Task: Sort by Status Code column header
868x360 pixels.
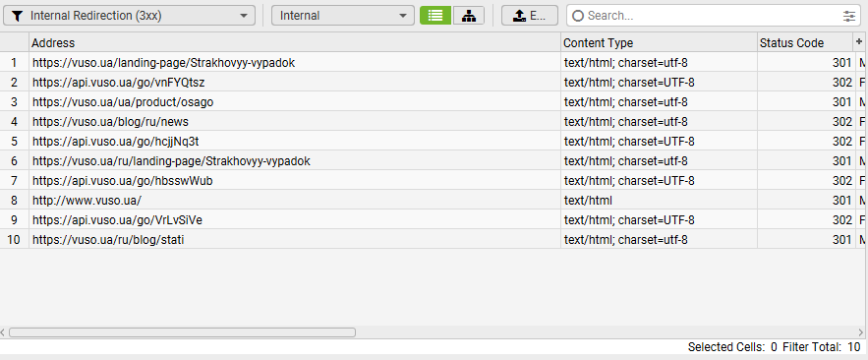Action: tap(805, 42)
